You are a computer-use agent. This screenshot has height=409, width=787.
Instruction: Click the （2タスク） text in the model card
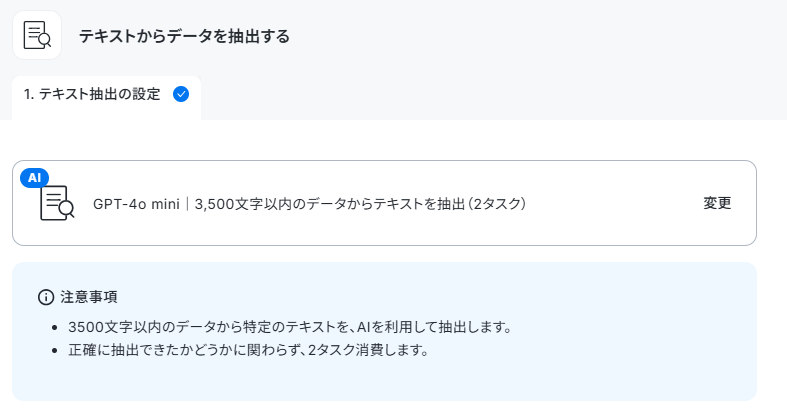pos(496,204)
